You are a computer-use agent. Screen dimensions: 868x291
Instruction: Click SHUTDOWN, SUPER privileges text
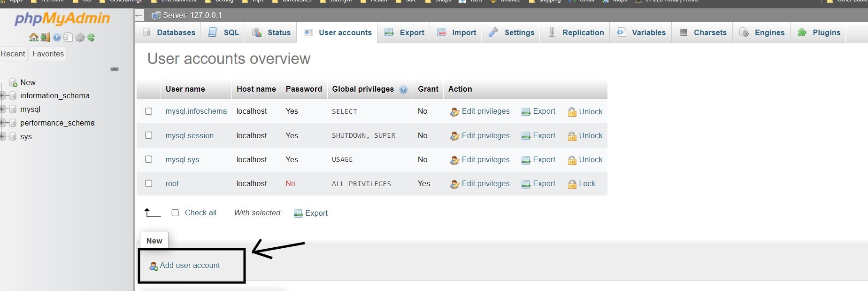(363, 136)
